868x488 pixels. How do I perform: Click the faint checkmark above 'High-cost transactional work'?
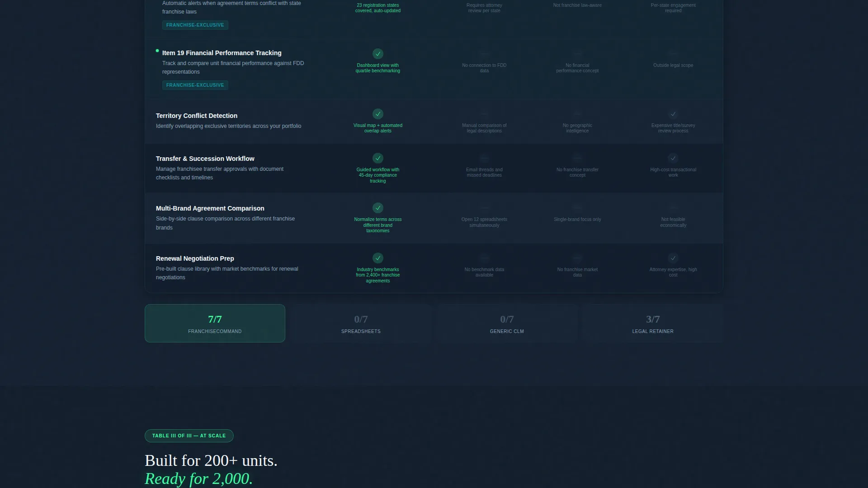click(673, 158)
